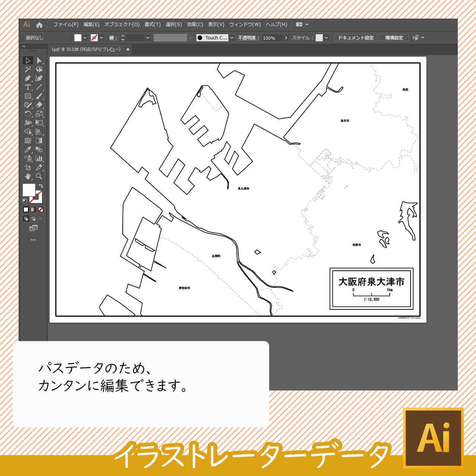
Task: Activate the Type tool
Action: click(28, 87)
